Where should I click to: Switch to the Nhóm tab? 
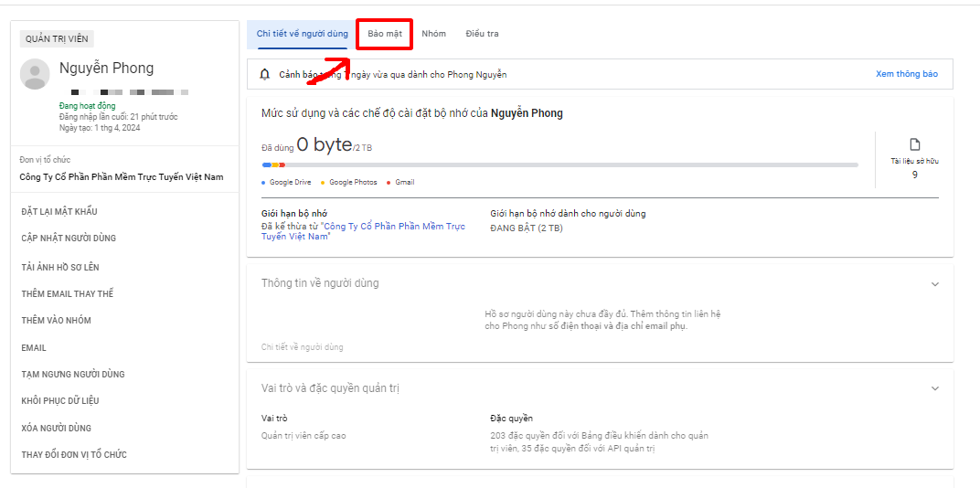(433, 34)
